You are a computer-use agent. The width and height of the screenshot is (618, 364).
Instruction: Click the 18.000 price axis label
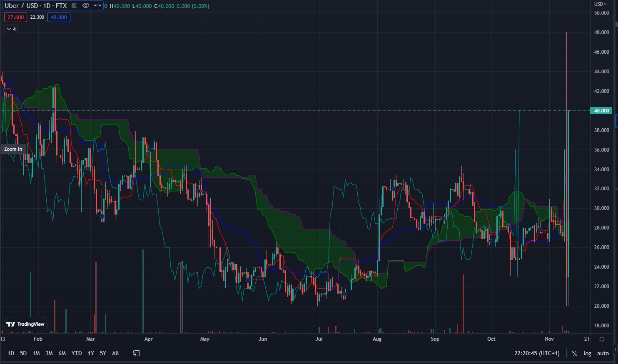[x=601, y=326]
